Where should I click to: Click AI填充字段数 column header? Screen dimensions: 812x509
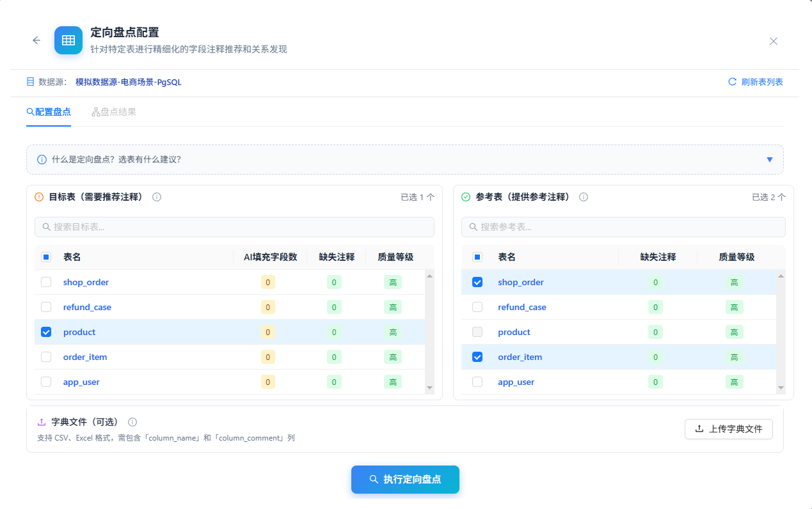click(270, 257)
